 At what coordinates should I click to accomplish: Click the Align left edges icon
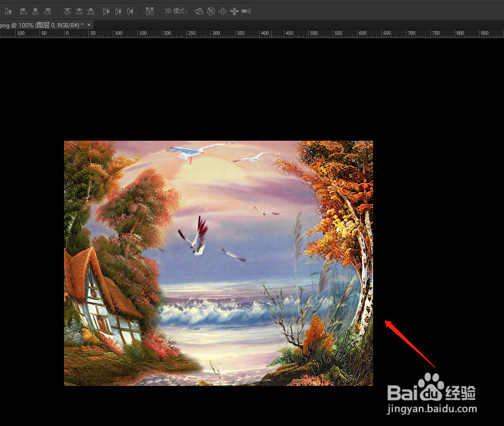(x=23, y=11)
